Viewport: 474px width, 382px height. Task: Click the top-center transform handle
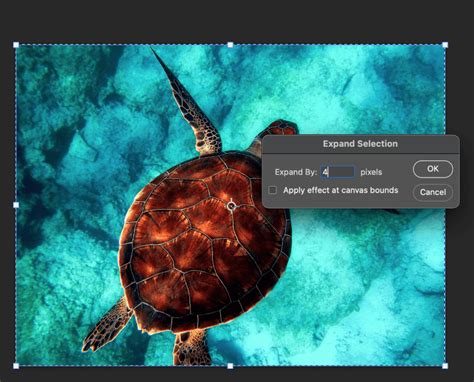pos(230,45)
